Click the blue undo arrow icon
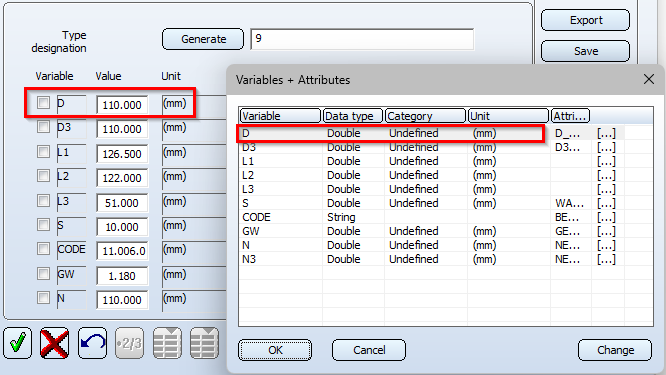Viewport: 666px width, 375px height. (92, 343)
